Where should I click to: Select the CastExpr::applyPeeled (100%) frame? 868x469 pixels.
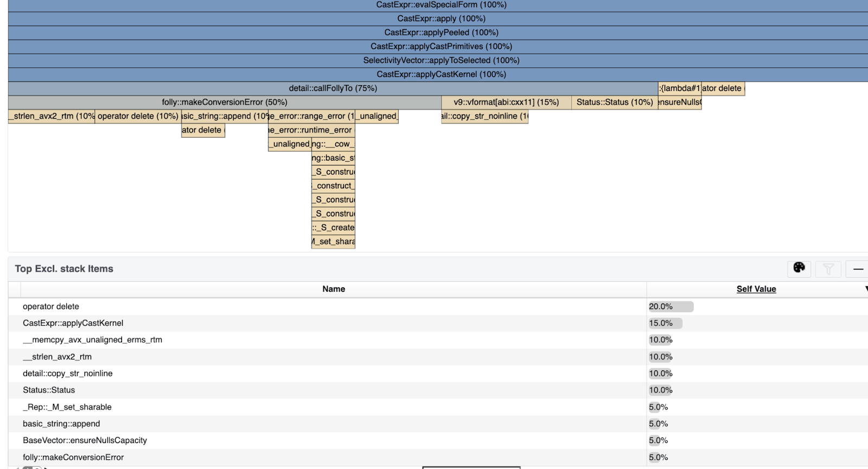pos(441,33)
